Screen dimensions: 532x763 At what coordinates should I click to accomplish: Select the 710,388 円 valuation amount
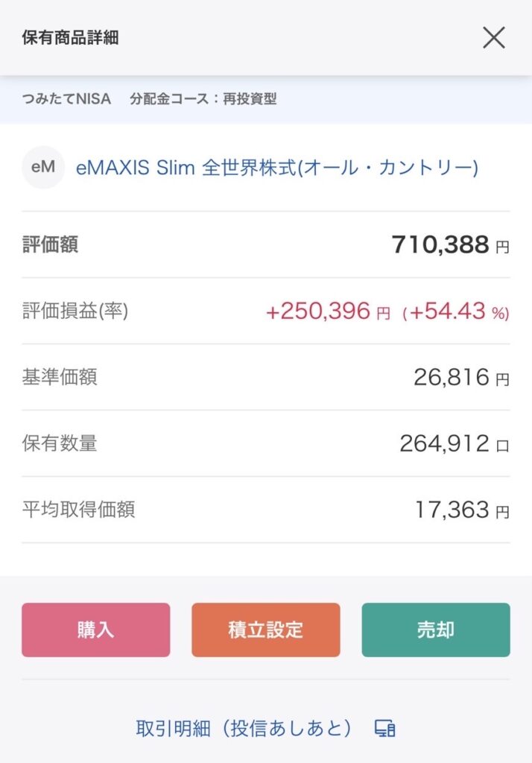tap(450, 244)
